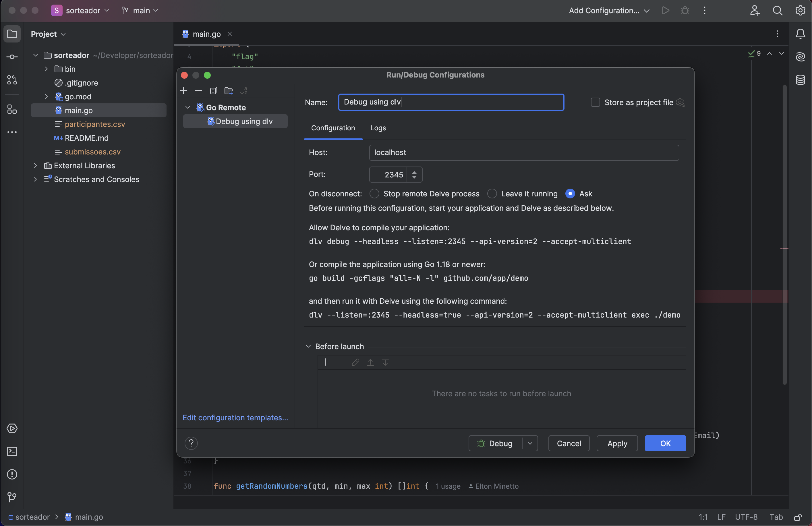Open the main branch dropdown

point(140,10)
